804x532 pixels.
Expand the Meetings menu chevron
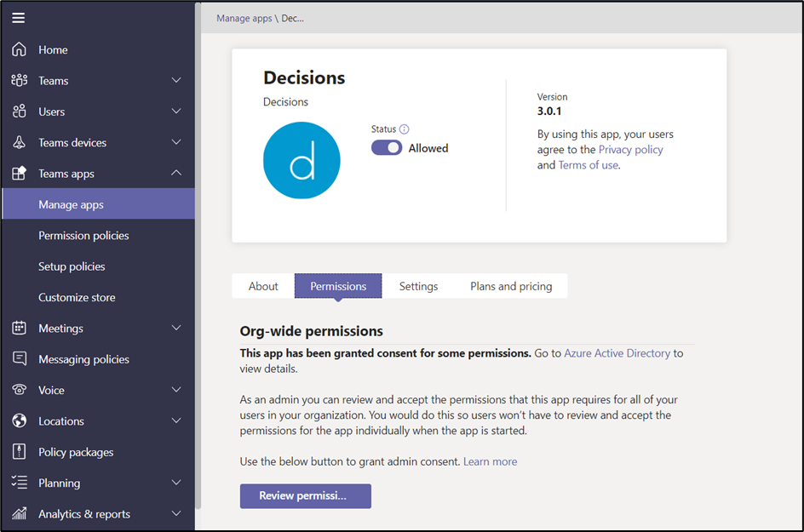pos(175,328)
